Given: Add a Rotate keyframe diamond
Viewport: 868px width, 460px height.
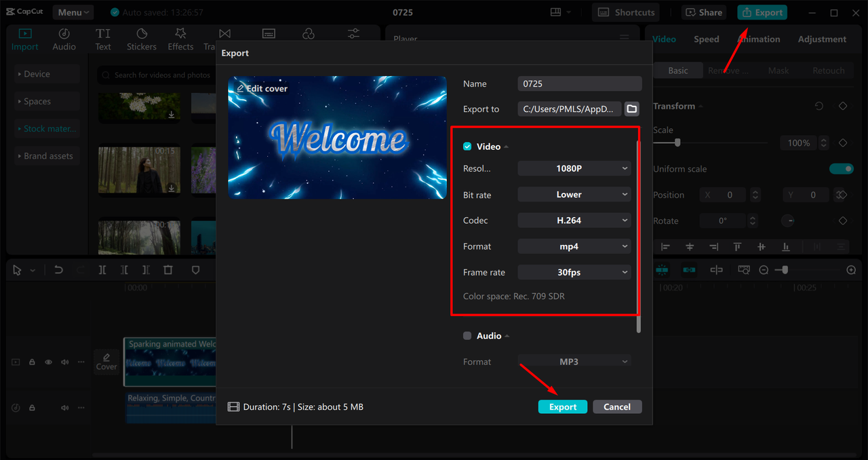Looking at the screenshot, I should point(843,221).
